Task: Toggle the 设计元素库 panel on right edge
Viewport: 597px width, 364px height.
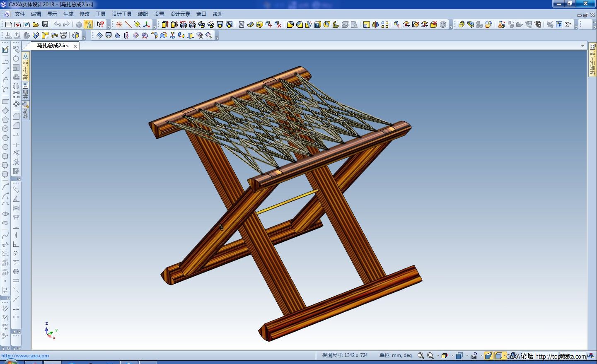Action: 592,60
